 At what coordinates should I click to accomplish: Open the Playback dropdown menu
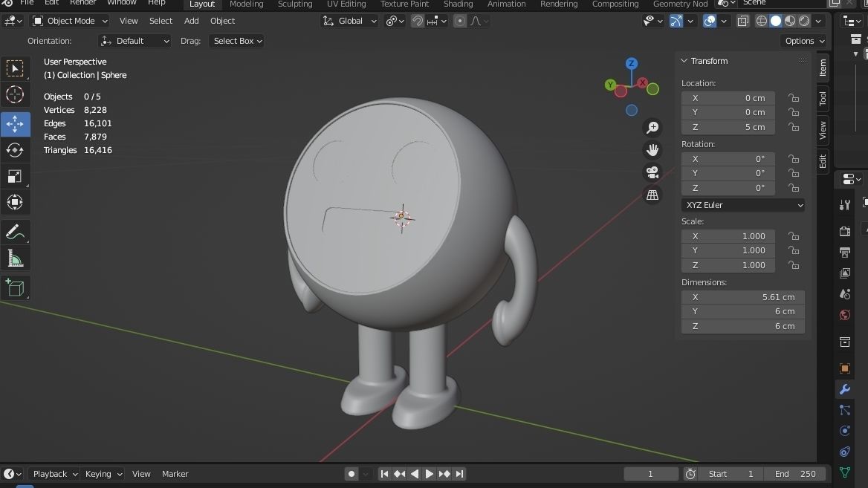pos(55,474)
